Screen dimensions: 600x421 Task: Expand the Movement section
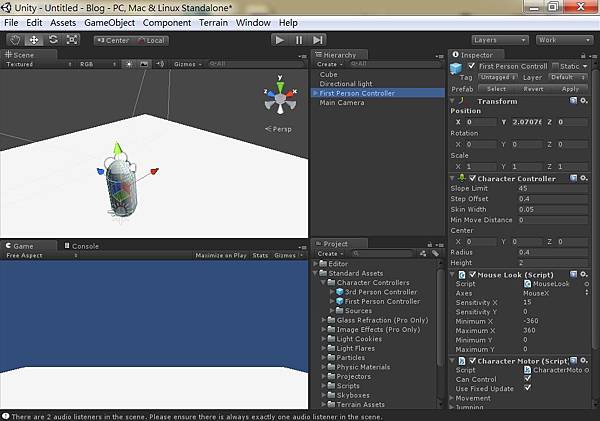click(x=452, y=398)
